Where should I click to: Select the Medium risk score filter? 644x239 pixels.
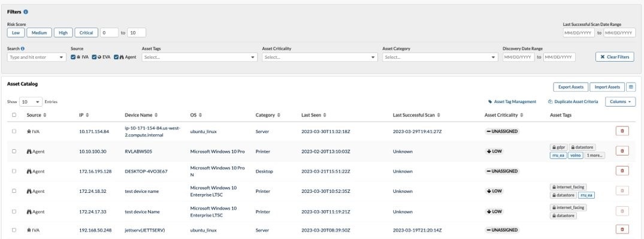(40, 33)
